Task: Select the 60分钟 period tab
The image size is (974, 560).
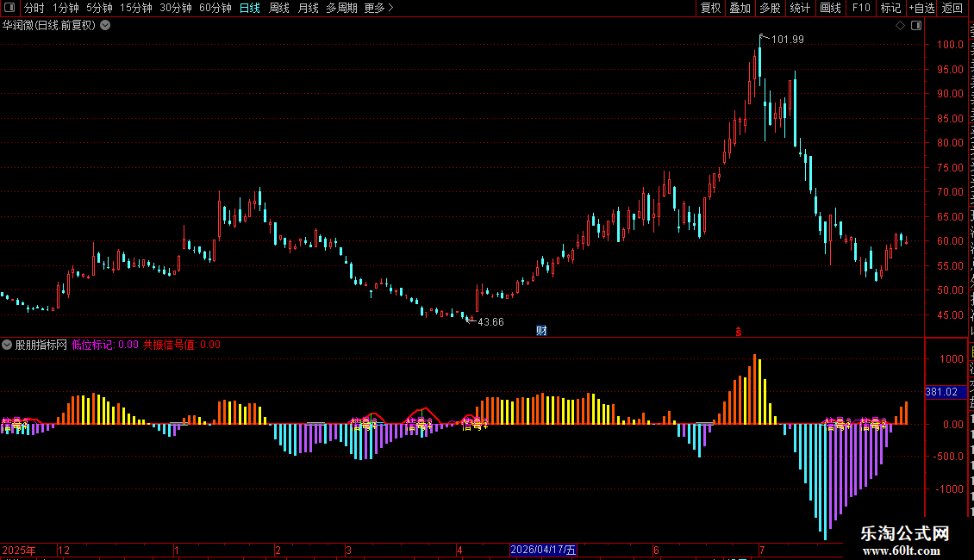Action: pyautogui.click(x=215, y=8)
